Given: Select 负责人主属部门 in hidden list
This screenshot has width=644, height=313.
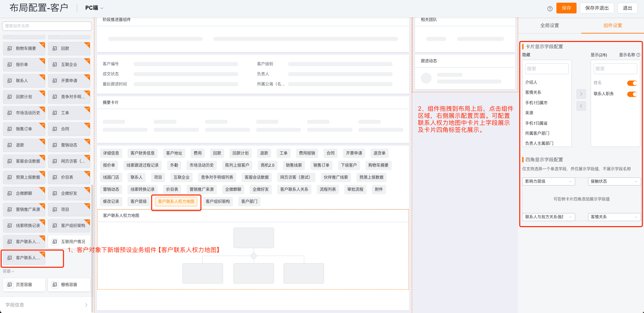Looking at the screenshot, I should tap(539, 144).
